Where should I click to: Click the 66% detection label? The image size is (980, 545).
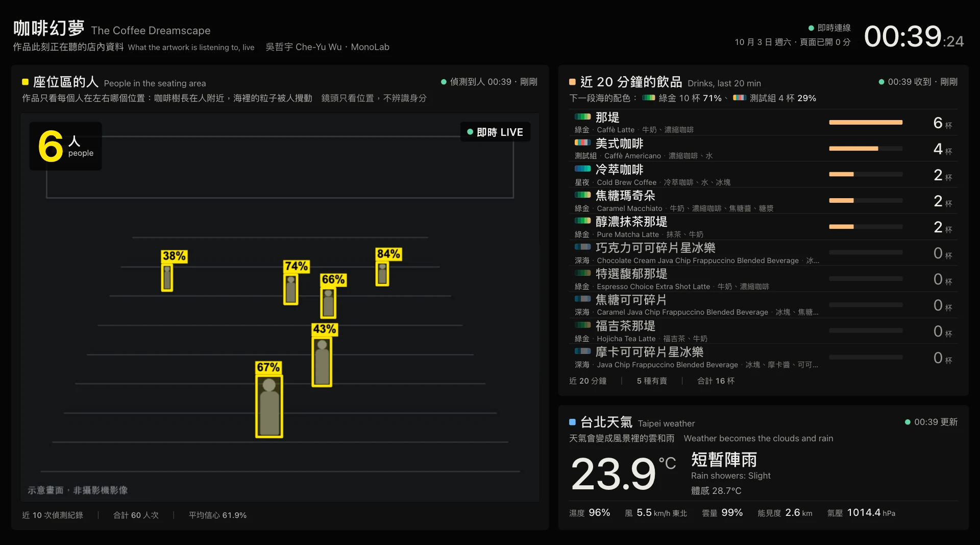(x=333, y=280)
